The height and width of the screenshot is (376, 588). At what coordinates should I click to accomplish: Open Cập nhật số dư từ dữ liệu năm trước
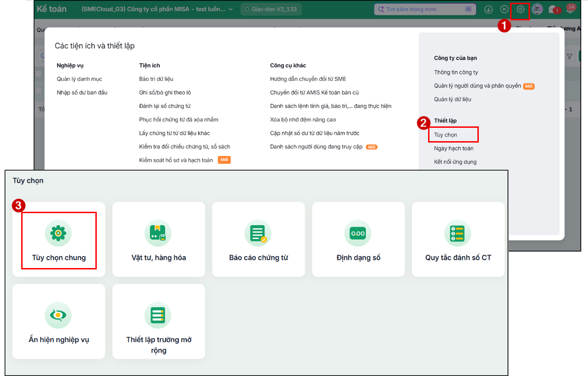coord(315,133)
